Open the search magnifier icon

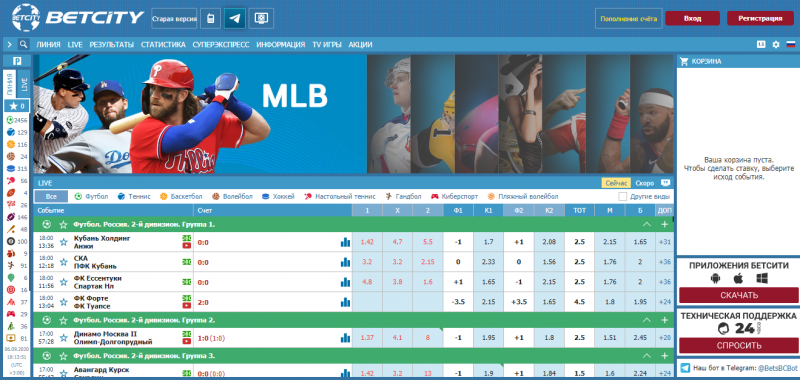23,44
